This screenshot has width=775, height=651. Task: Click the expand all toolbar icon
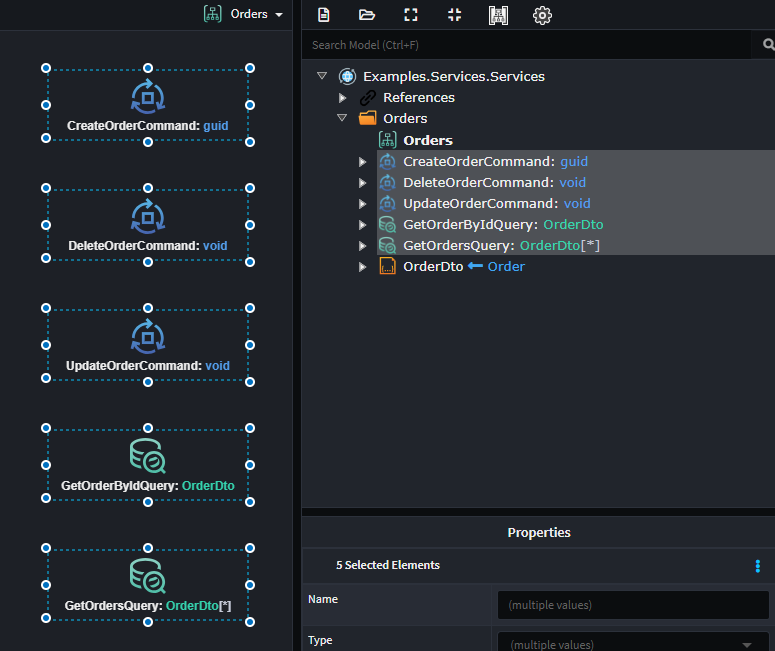(411, 15)
